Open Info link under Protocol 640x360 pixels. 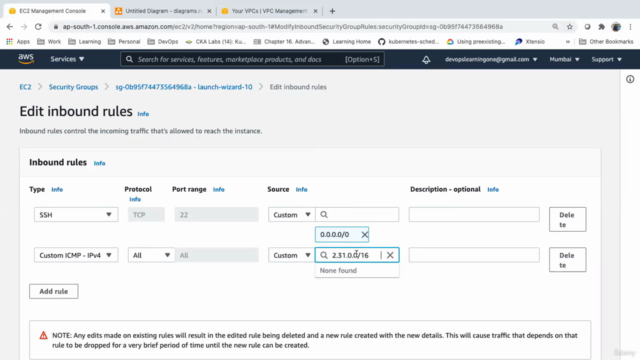tap(135, 199)
